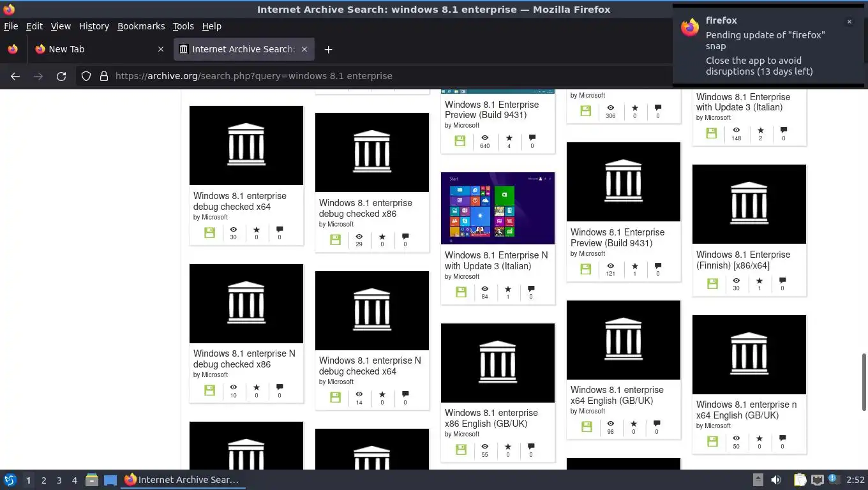Open Windows 8.1 enterprise x64 English (GB/UK) link

point(617,395)
